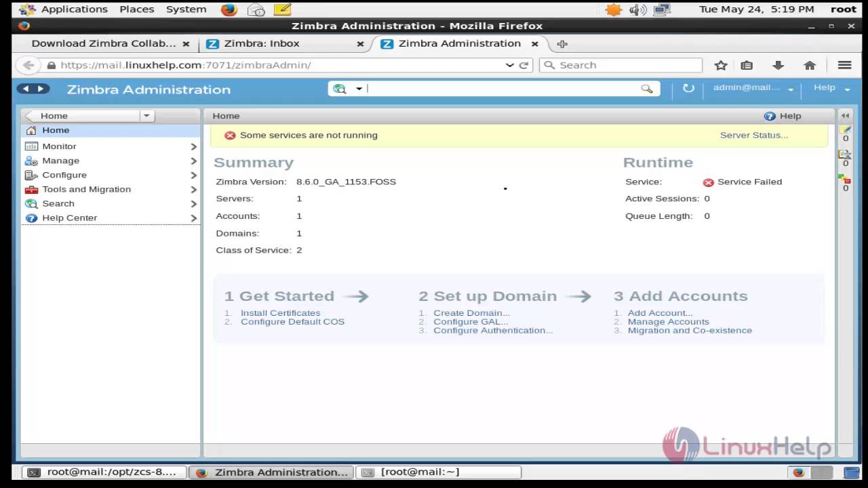The height and width of the screenshot is (488, 868).
Task: Open a new Firefox tab
Action: [561, 44]
